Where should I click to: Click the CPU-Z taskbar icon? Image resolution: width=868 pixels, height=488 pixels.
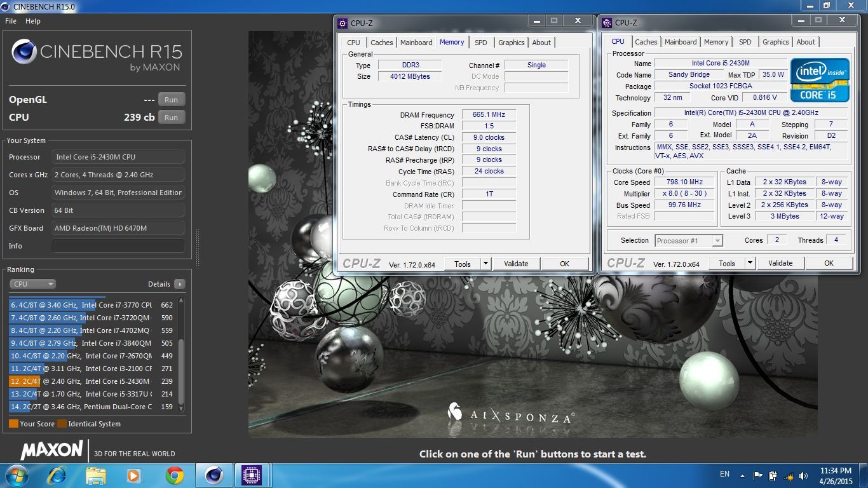(252, 475)
